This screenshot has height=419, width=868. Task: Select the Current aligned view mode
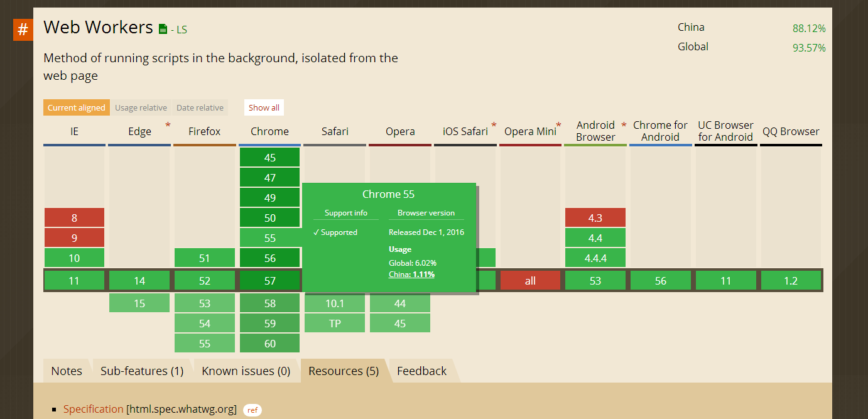click(77, 107)
